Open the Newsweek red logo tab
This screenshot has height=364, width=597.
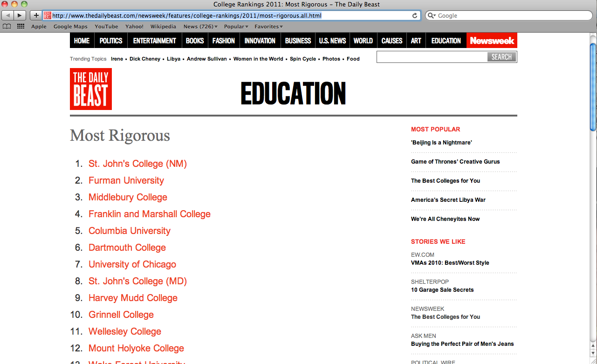492,41
